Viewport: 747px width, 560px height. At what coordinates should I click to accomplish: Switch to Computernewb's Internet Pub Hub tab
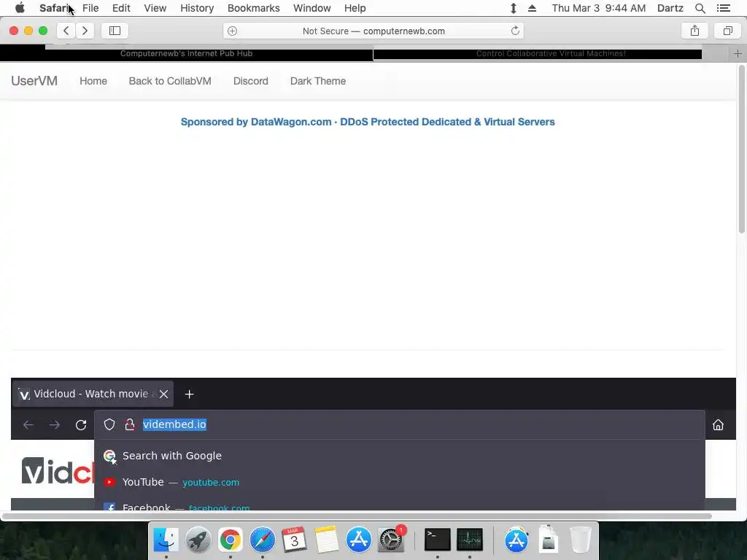coord(186,53)
